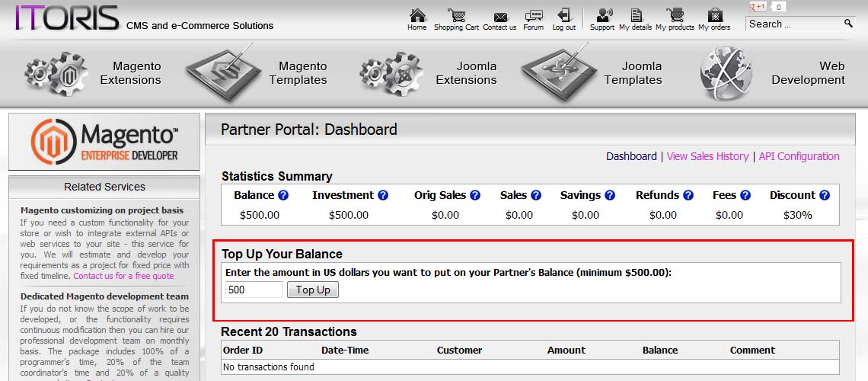The width and height of the screenshot is (868, 381).
Task: Open the Joomla Extensions menu item
Action: [466, 73]
